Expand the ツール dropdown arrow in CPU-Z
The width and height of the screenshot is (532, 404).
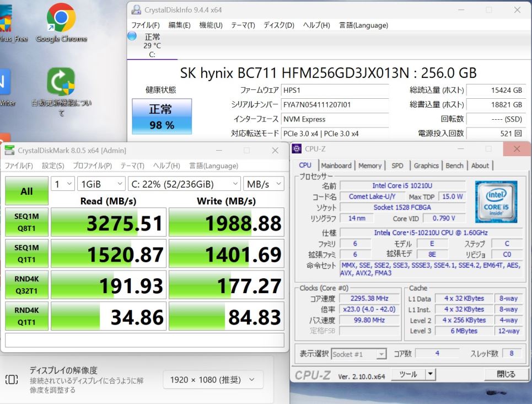[x=430, y=374]
